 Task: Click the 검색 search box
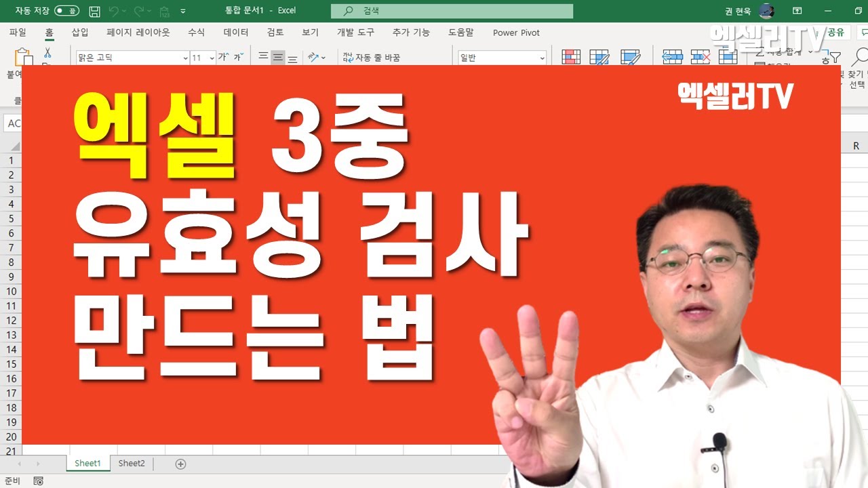(x=452, y=11)
